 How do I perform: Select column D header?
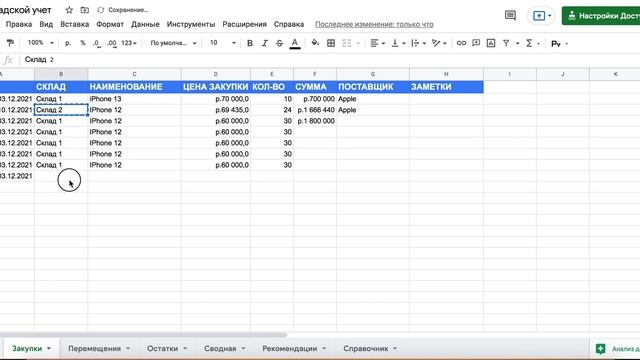pos(216,74)
